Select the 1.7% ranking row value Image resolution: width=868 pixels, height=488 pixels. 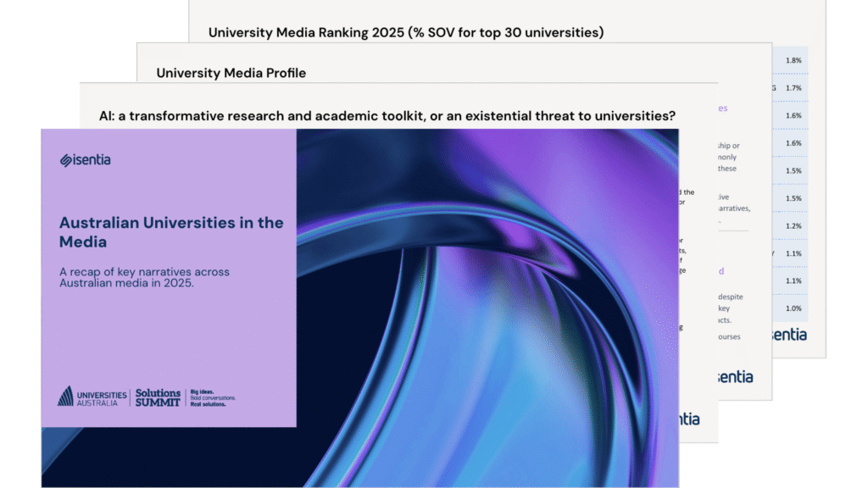click(793, 88)
